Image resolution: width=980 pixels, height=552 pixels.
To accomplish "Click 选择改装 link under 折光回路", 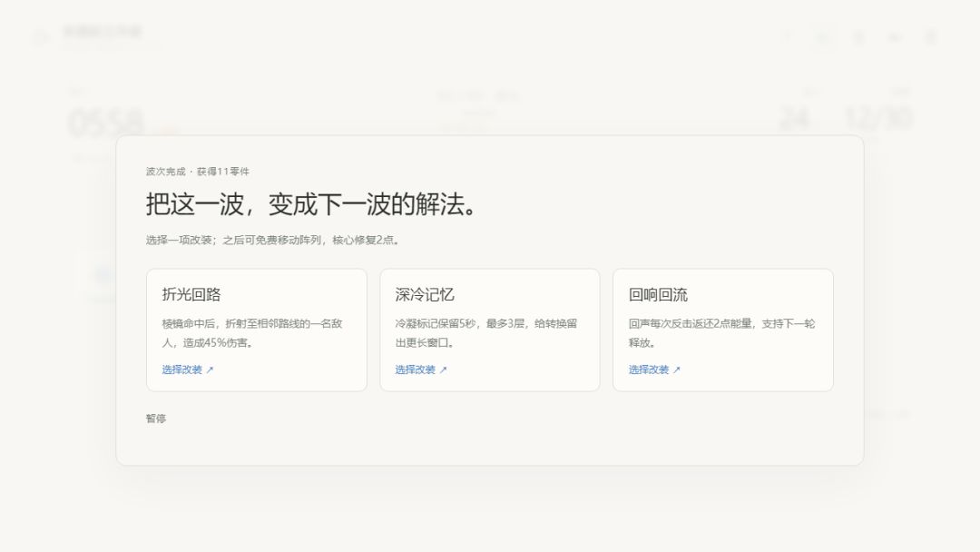I will coord(188,370).
